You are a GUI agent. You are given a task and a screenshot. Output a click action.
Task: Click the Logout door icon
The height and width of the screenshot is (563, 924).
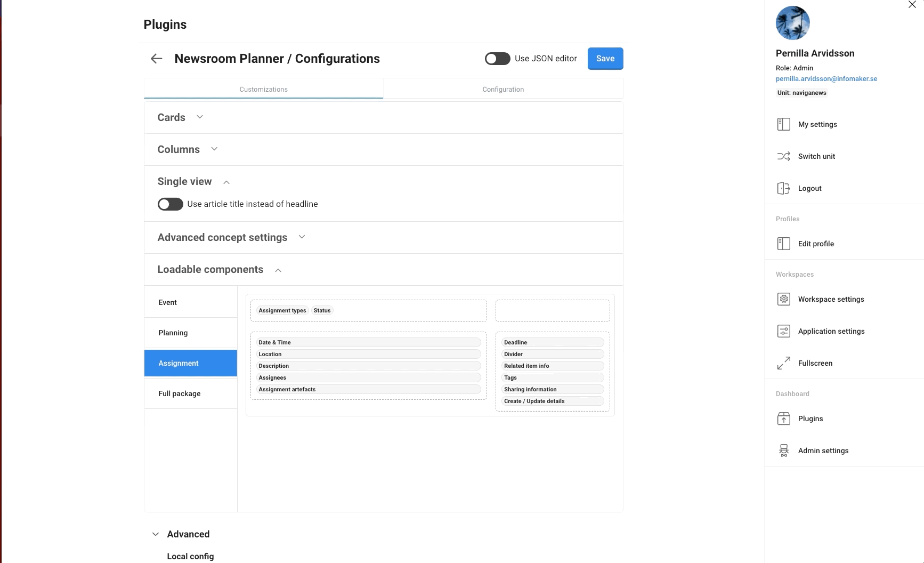click(x=783, y=188)
